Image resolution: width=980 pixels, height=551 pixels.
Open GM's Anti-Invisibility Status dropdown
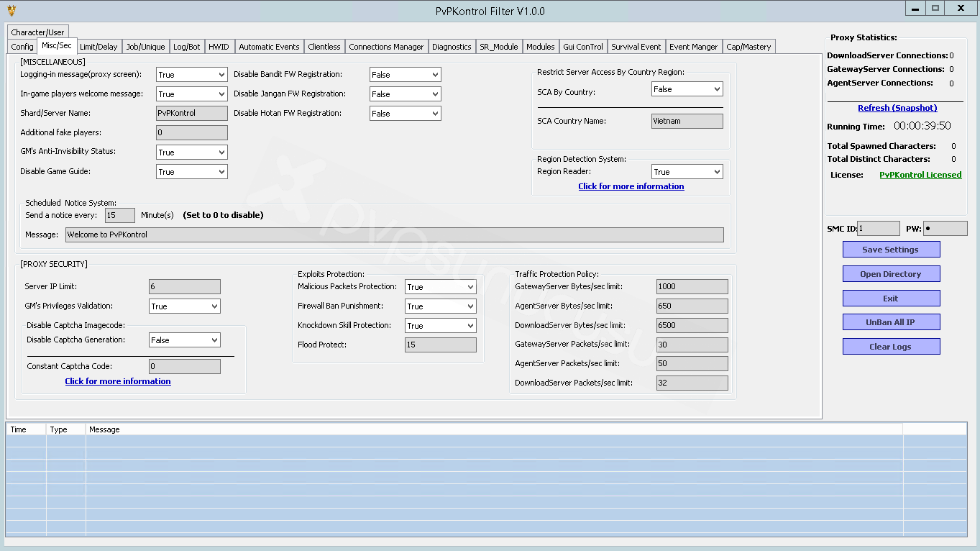(191, 152)
